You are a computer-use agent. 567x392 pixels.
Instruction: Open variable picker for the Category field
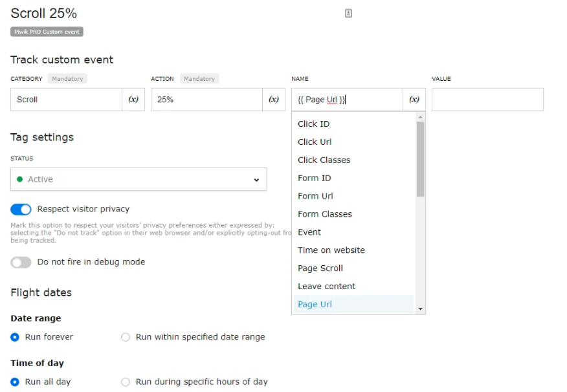[133, 100]
